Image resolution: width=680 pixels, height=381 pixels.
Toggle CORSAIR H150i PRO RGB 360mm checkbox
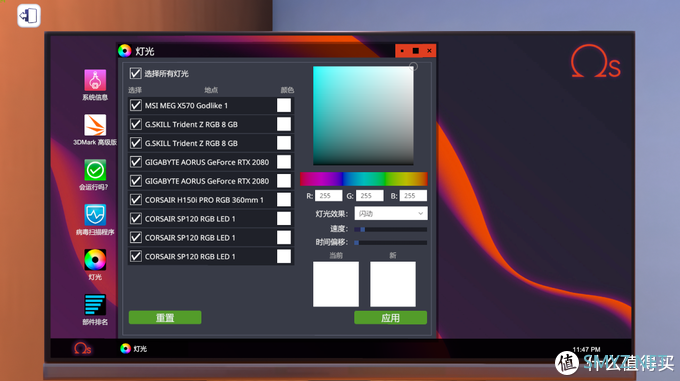pos(136,200)
